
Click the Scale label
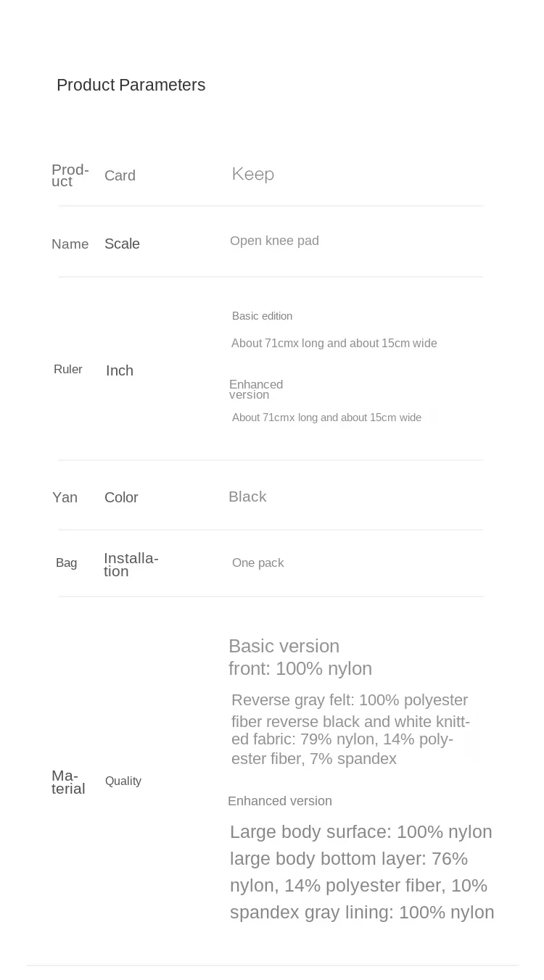pyautogui.click(x=122, y=244)
